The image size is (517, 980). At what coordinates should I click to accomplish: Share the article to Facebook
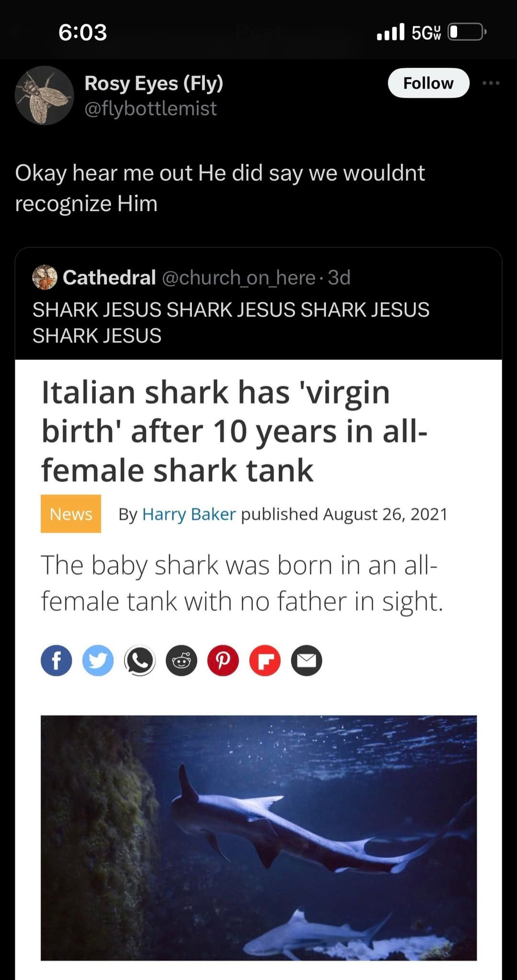click(x=56, y=660)
